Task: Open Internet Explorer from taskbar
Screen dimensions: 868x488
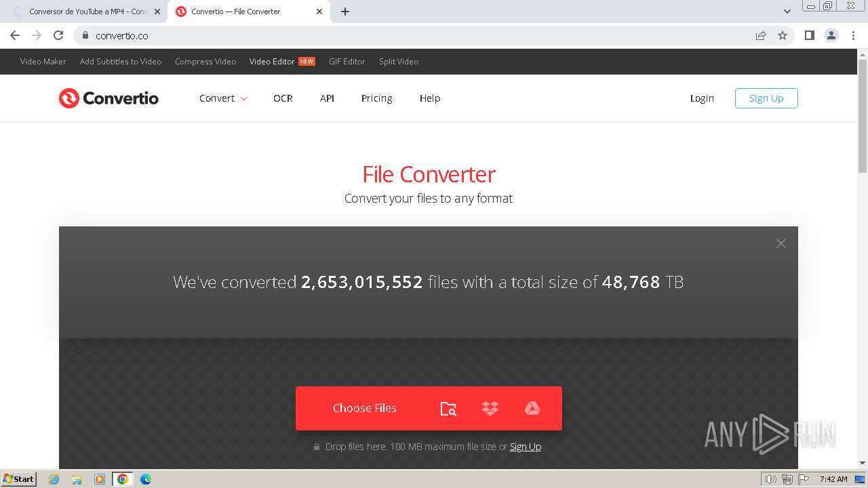Action: pos(54,479)
